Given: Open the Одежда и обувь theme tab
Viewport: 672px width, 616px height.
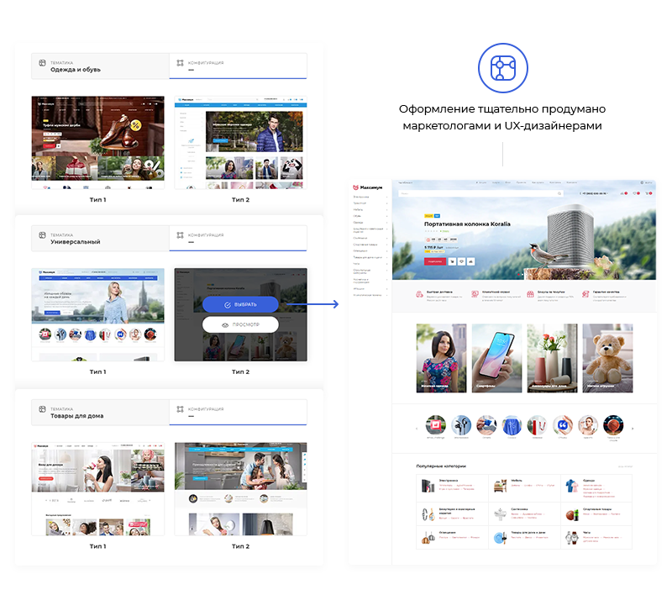Looking at the screenshot, I should coord(100,66).
